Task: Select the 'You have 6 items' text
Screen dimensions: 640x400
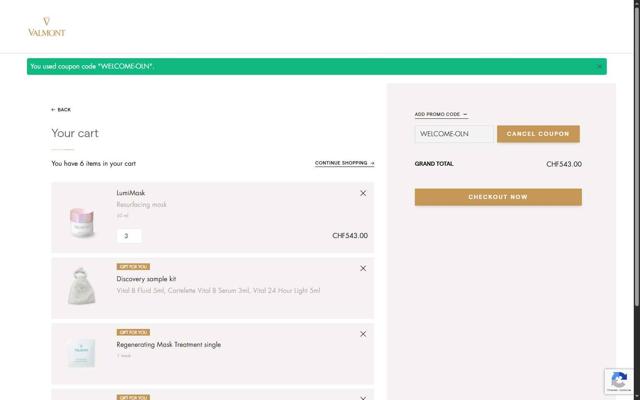Action: 93,163
